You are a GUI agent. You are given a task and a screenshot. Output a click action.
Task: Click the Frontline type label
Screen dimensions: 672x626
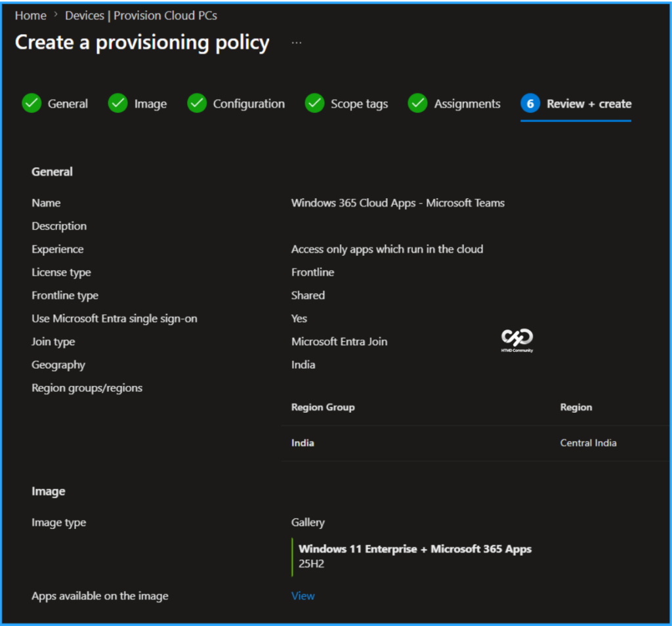pos(65,295)
